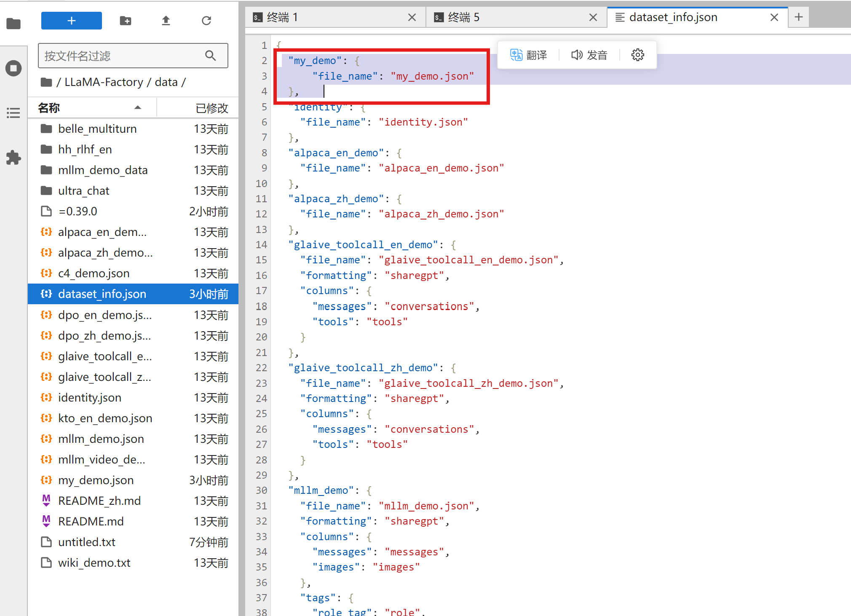Screen dimensions: 851x616
Task: Select README.md file
Action: [133, 522]
